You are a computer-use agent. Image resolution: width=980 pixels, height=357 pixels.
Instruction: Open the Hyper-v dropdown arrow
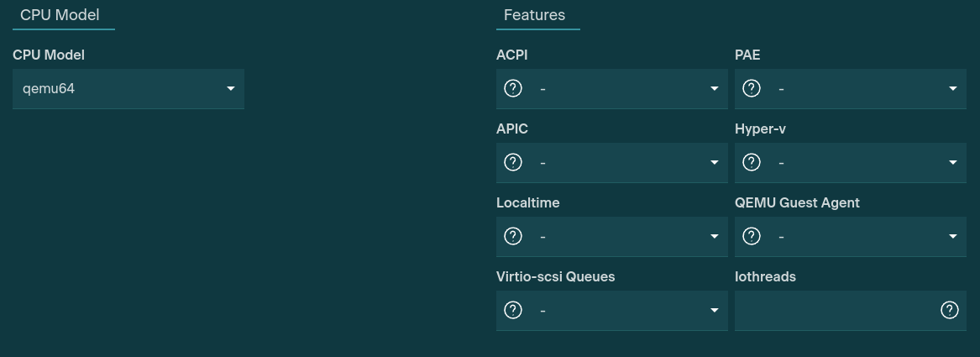(953, 162)
